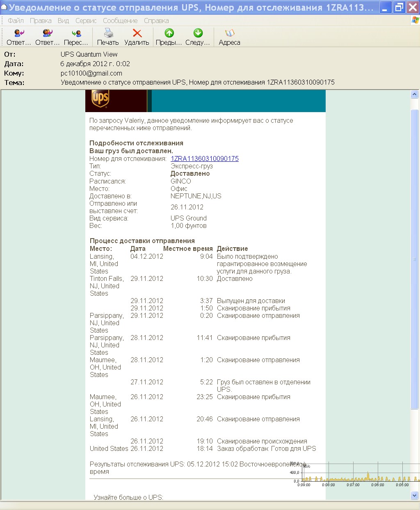
Task: Open tracking number link 1ZRA11360310090175
Action: pyautogui.click(x=205, y=159)
